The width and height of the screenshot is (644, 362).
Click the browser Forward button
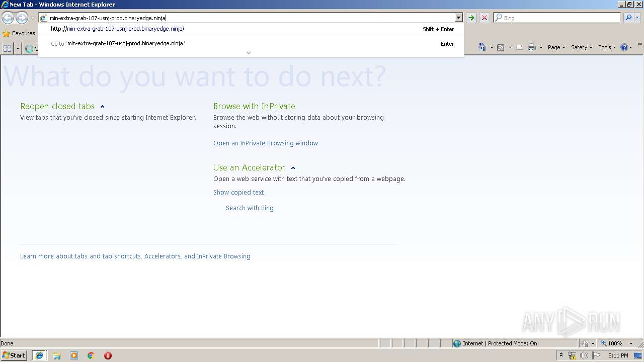pyautogui.click(x=22, y=18)
